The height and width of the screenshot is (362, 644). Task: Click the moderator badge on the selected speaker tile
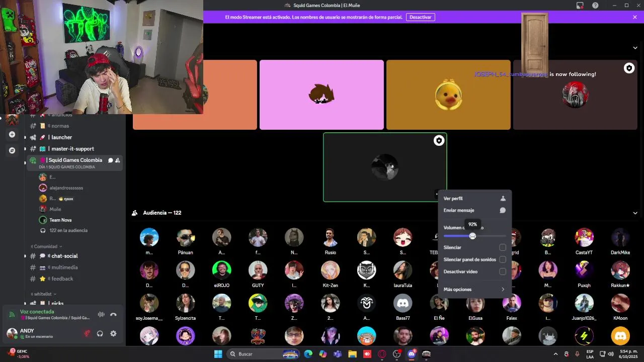439,141
